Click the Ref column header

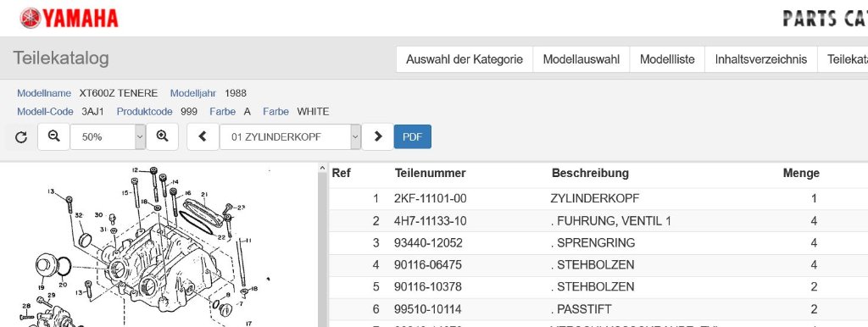tap(341, 173)
